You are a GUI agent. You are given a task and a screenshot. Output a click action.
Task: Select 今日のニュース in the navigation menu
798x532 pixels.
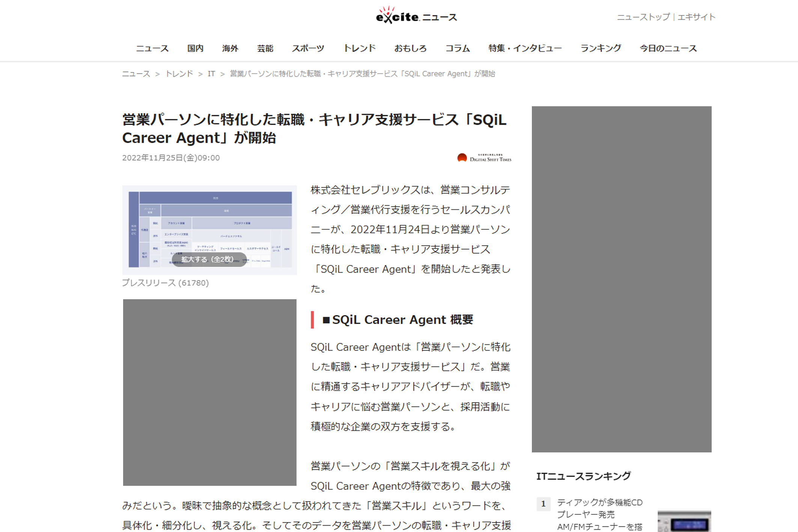coord(668,48)
